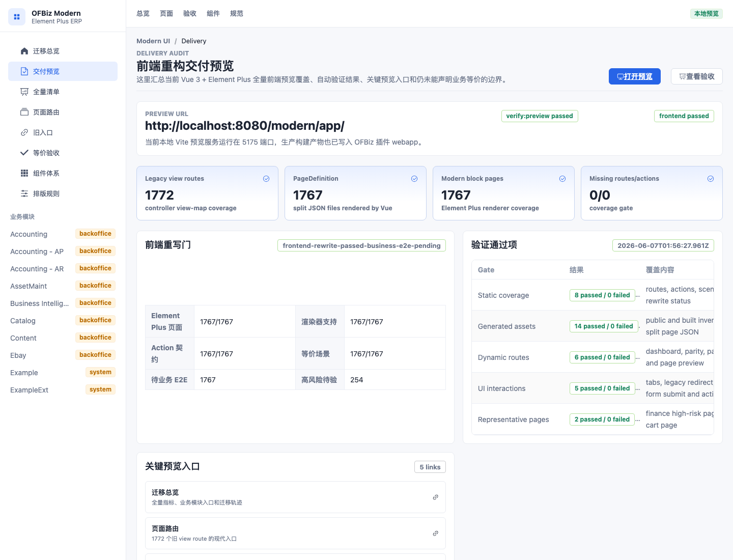Open the Business Intelligence module link
This screenshot has height=560, width=733.
pos(63,303)
